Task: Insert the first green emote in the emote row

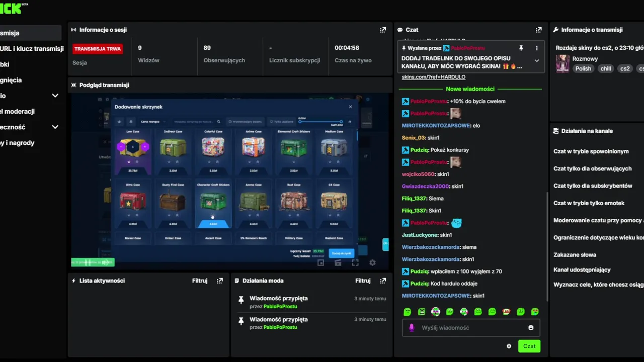Action: (x=408, y=312)
